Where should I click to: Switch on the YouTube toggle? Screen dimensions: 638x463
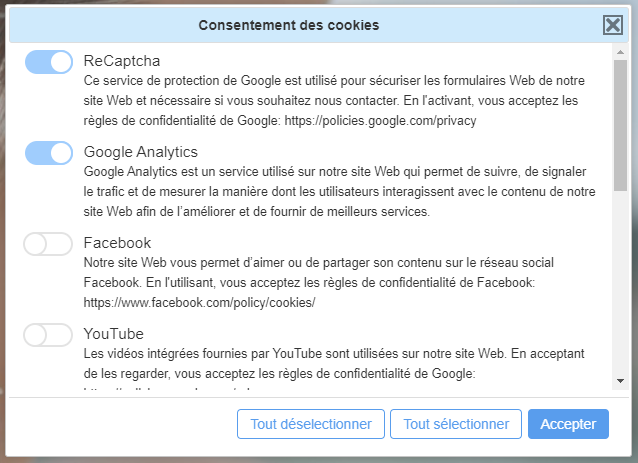tap(48, 335)
